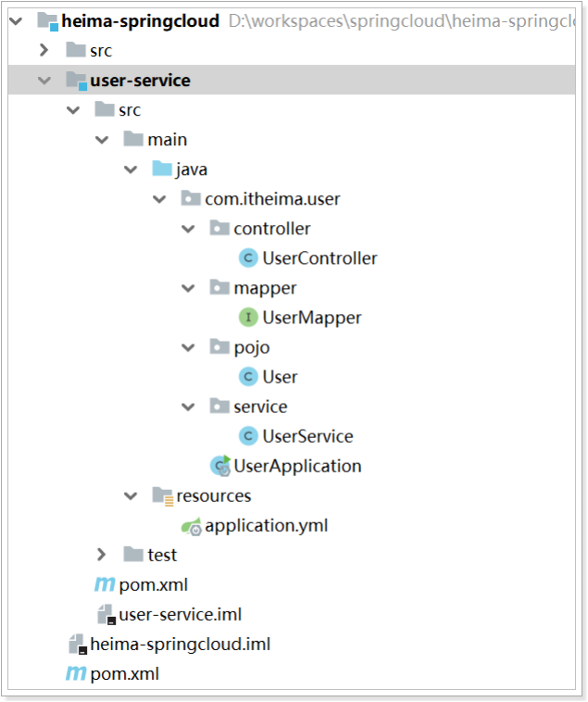Select the mapper package
588x702 pixels.
(265, 288)
